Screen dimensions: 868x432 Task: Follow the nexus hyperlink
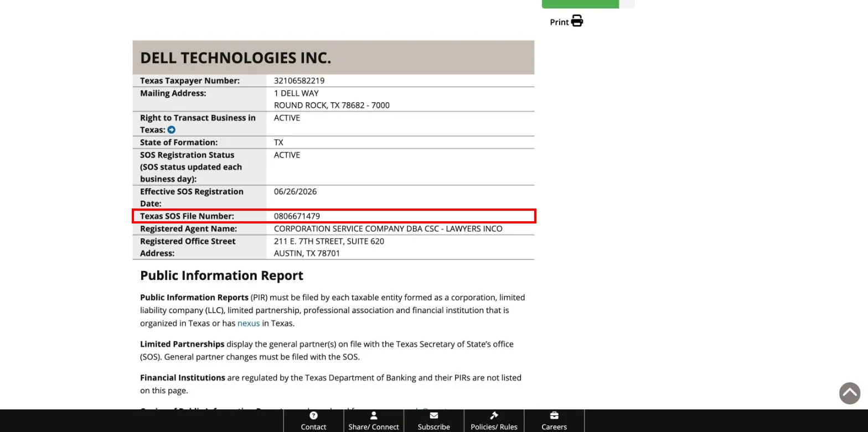(x=249, y=323)
